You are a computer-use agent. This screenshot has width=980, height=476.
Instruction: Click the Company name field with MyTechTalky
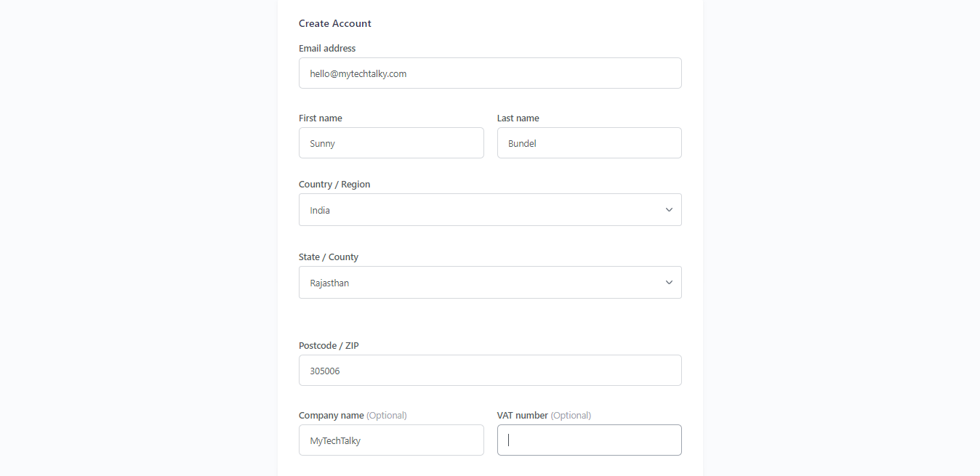(x=391, y=440)
